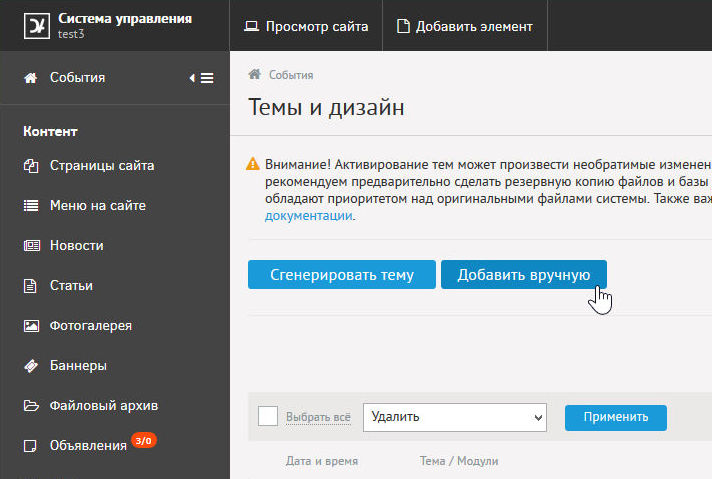Collapse the sidebar with the menu toggle icon
Screen dimensions: 712x479
[201, 78]
